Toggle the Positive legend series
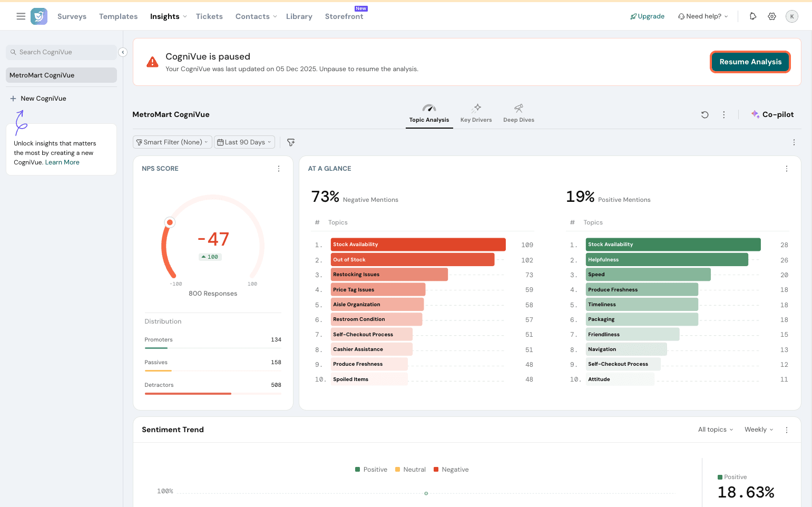This screenshot has width=812, height=507. 371,470
